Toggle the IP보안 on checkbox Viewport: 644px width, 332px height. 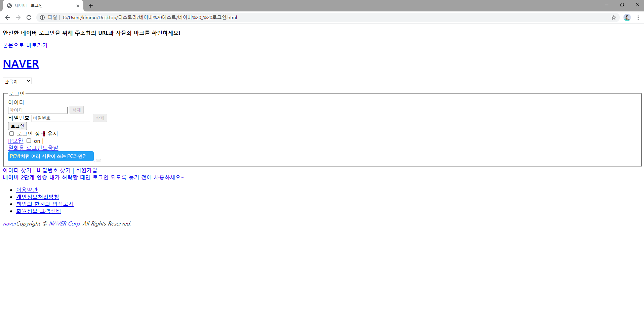point(29,140)
